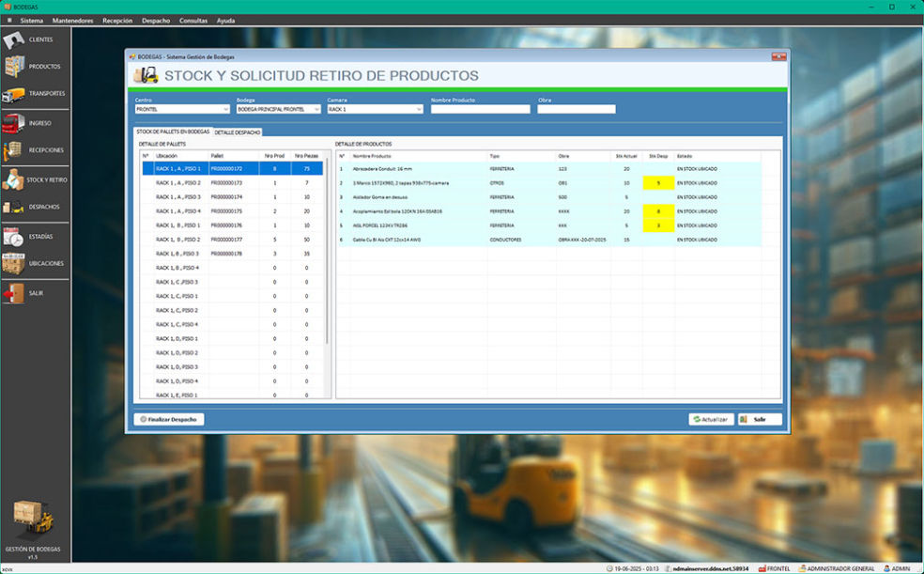This screenshot has height=574, width=924.
Task: Click the Despachos forklift icon
Action: click(x=13, y=207)
